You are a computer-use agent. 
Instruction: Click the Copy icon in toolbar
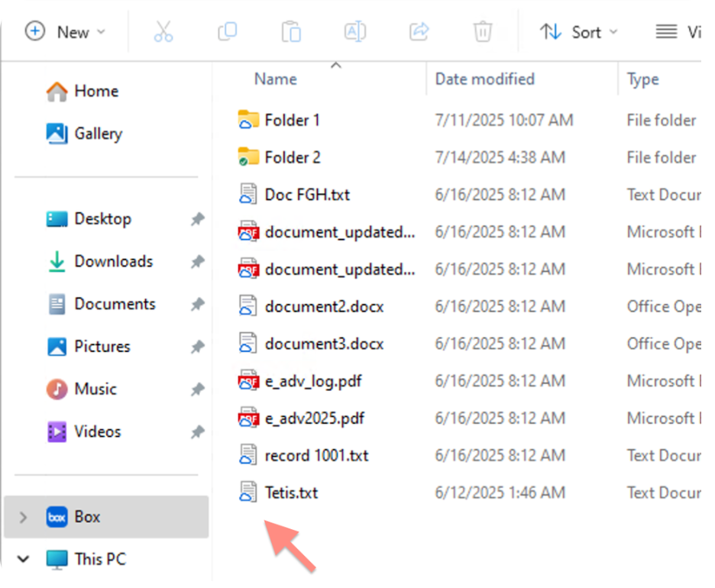[x=228, y=32]
